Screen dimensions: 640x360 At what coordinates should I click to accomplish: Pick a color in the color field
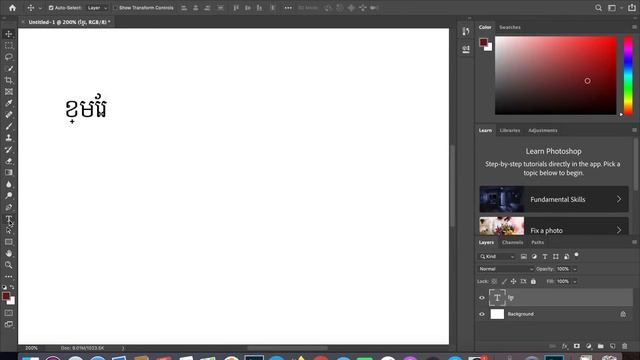556,76
